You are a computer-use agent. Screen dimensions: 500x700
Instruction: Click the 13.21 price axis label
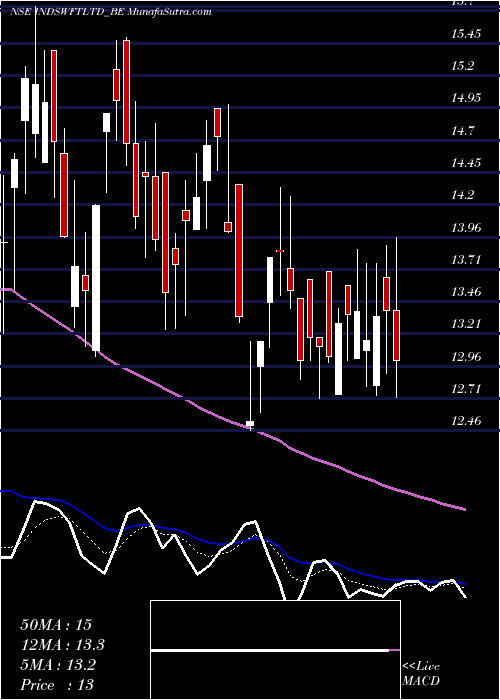[x=466, y=324]
